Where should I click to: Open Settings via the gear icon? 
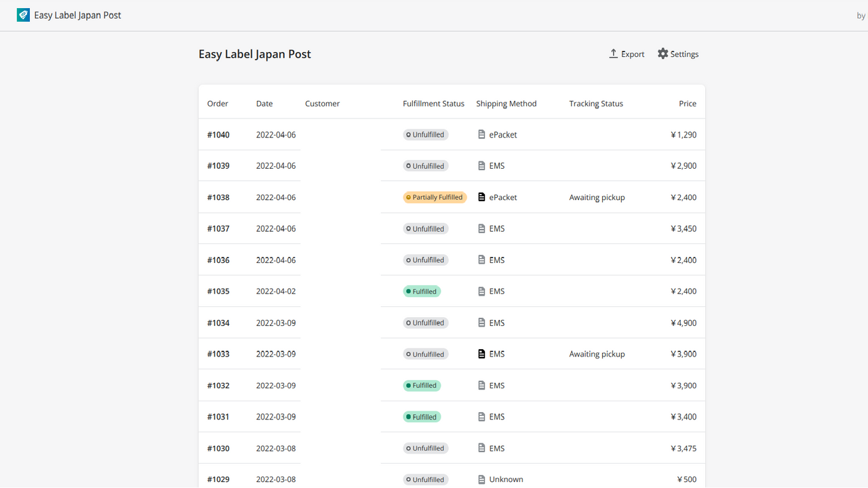(x=662, y=53)
